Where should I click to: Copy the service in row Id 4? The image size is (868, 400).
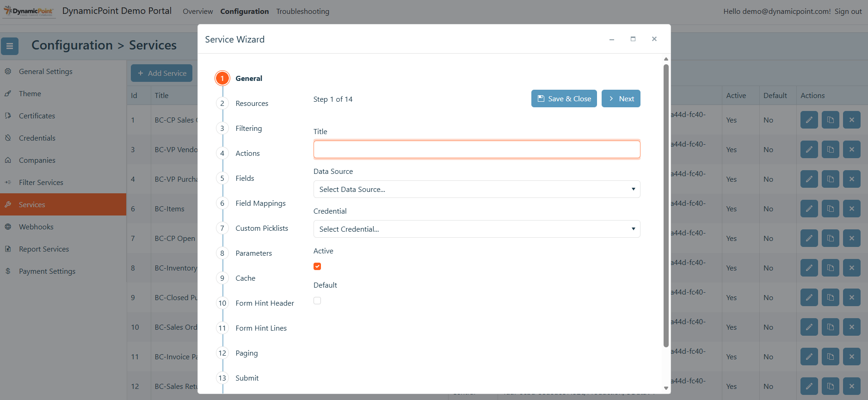(830, 179)
